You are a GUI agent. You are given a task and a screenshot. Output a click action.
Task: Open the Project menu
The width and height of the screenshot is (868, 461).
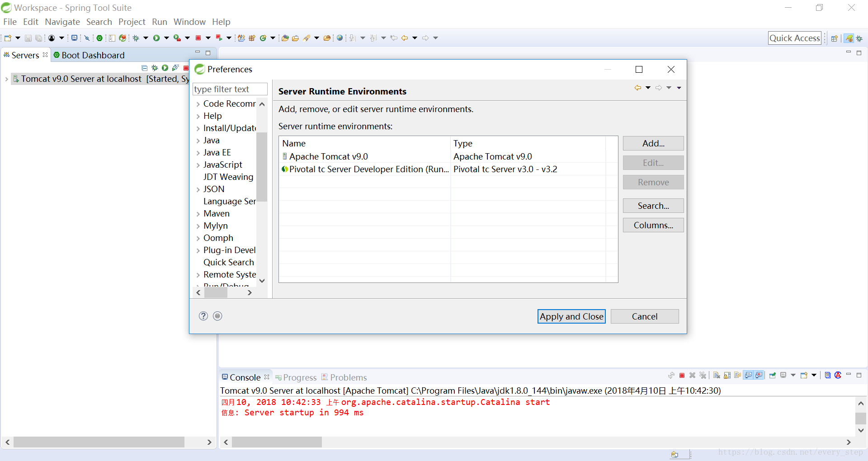(x=132, y=22)
